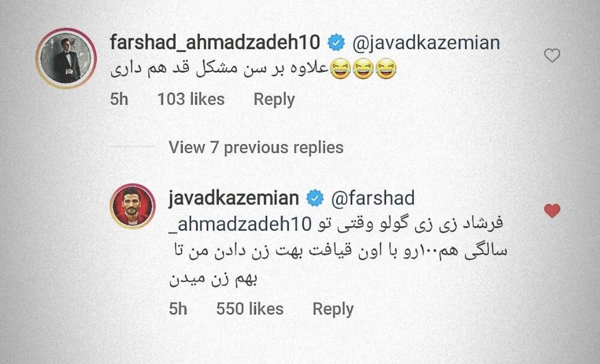Click the farshad_ahmadzadeh10 username
Image resolution: width=600 pixels, height=364 pixels.
tap(215, 42)
